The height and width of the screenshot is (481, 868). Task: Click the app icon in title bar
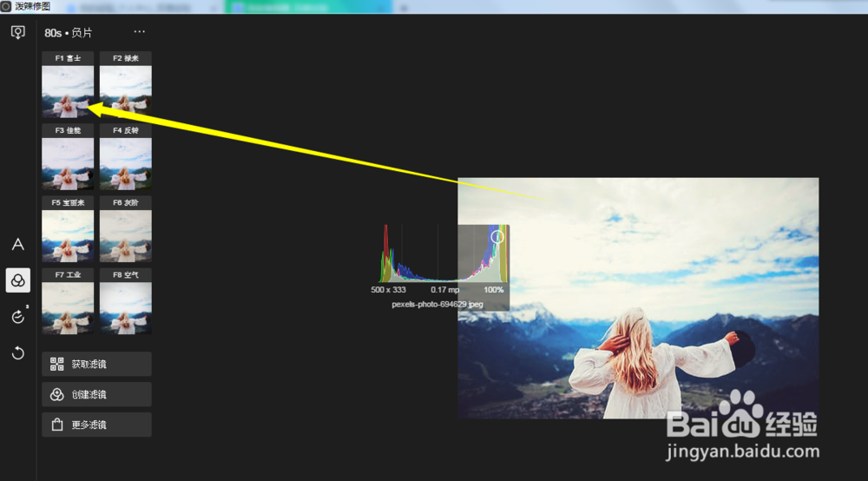point(6,6)
